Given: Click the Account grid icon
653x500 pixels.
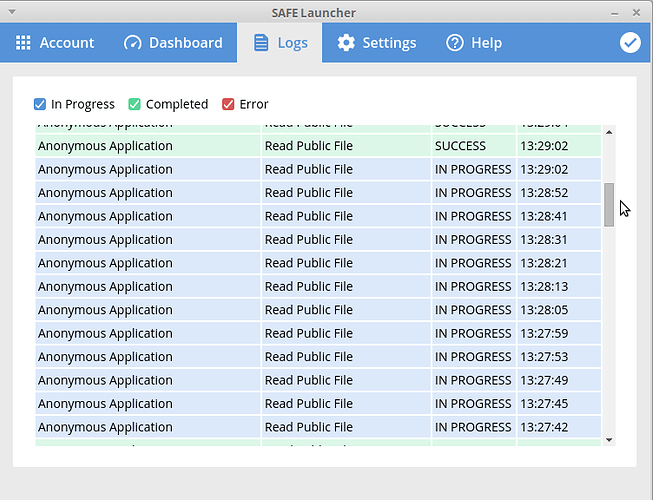Looking at the screenshot, I should tap(23, 42).
